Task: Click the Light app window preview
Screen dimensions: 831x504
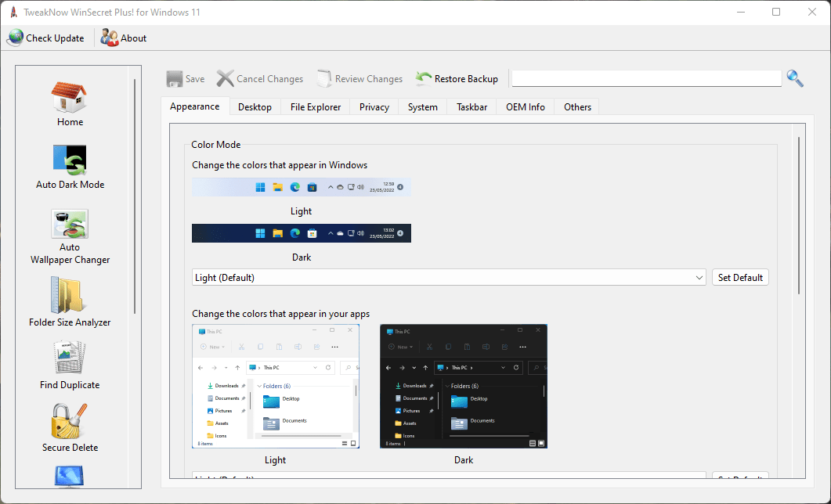Action: point(276,387)
